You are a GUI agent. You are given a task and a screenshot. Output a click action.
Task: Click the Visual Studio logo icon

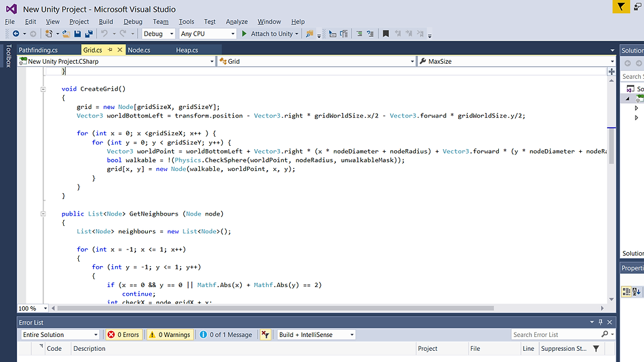(11, 9)
